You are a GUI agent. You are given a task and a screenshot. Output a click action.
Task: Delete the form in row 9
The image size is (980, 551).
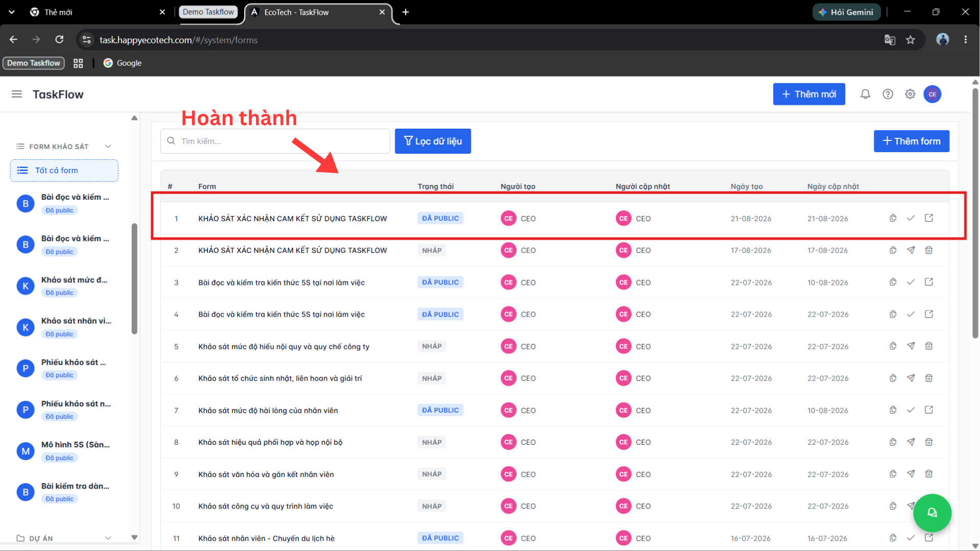pyautogui.click(x=929, y=474)
